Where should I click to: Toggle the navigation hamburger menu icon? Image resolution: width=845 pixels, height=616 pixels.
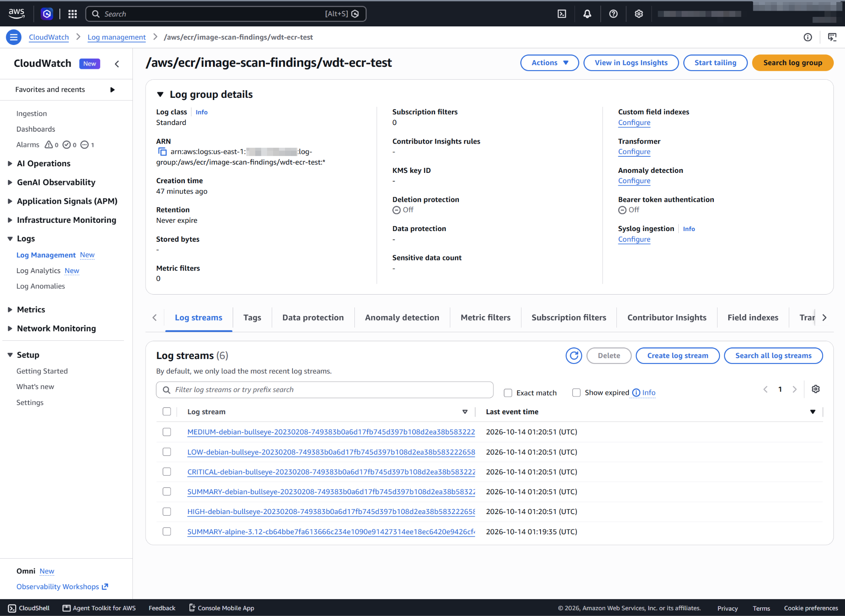pos(14,37)
